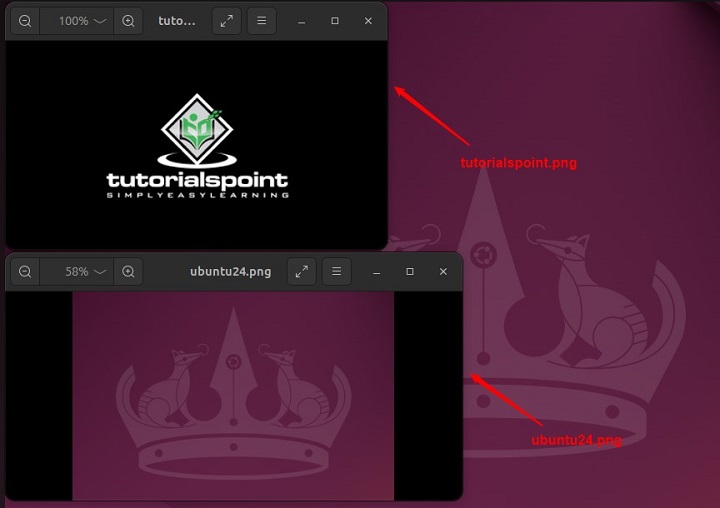Open hamburger menu in ubuntu24.png viewer
Screen dimensions: 720x508
[337, 271]
